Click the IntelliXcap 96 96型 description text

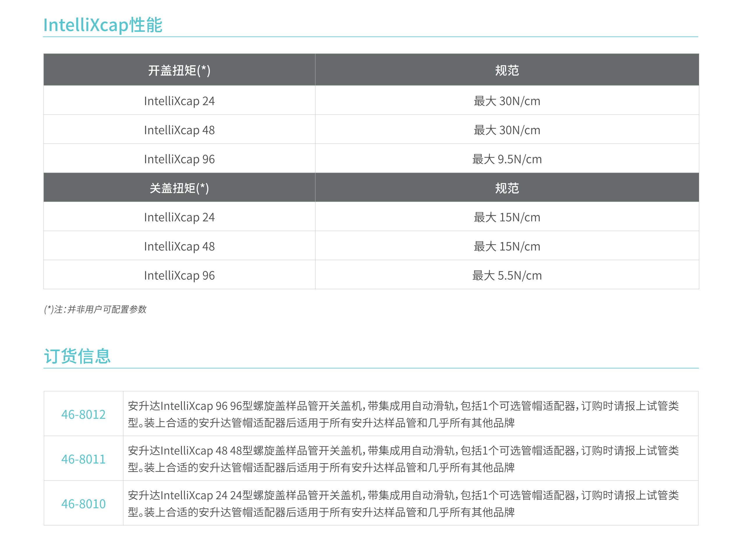(x=403, y=414)
